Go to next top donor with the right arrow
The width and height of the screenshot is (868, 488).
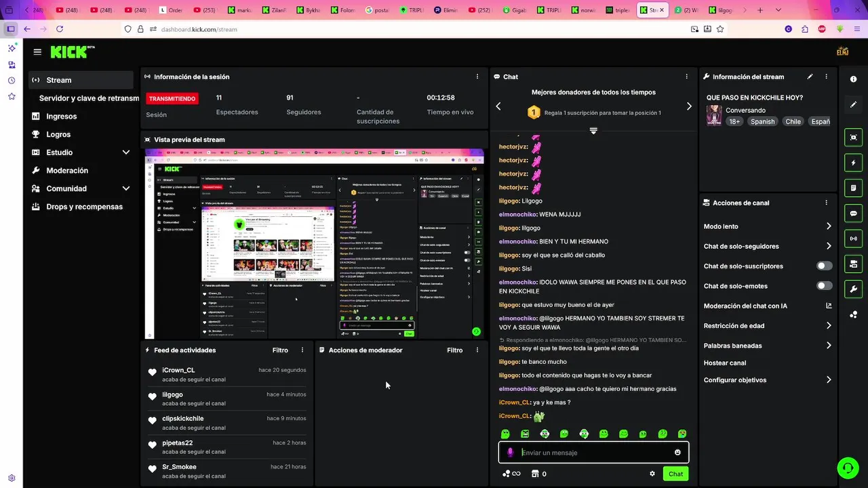pos(689,106)
